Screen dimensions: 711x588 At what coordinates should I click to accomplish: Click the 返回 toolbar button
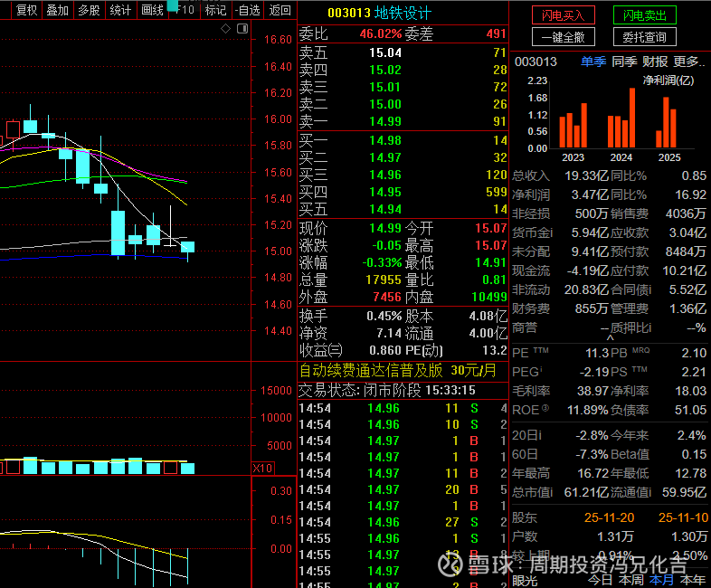point(280,10)
